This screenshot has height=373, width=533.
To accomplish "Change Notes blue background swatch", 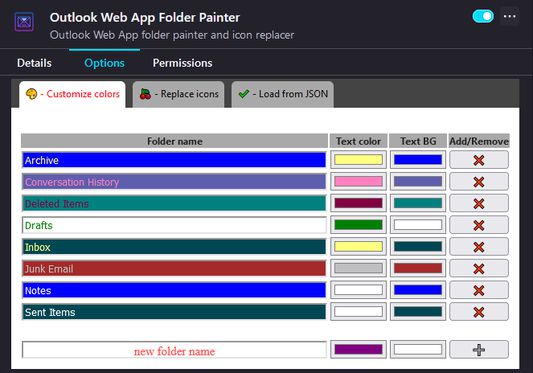I will pos(418,290).
